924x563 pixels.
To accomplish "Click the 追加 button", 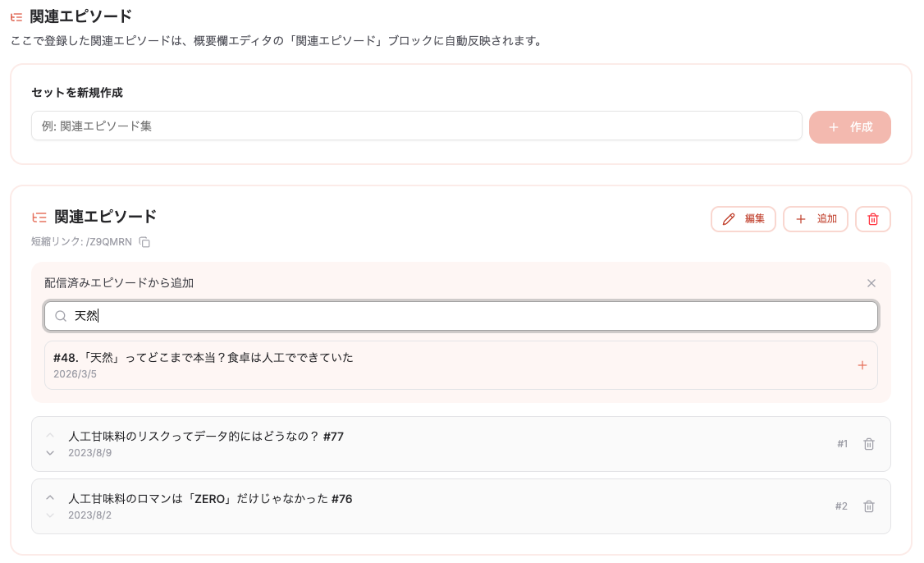I will (816, 218).
